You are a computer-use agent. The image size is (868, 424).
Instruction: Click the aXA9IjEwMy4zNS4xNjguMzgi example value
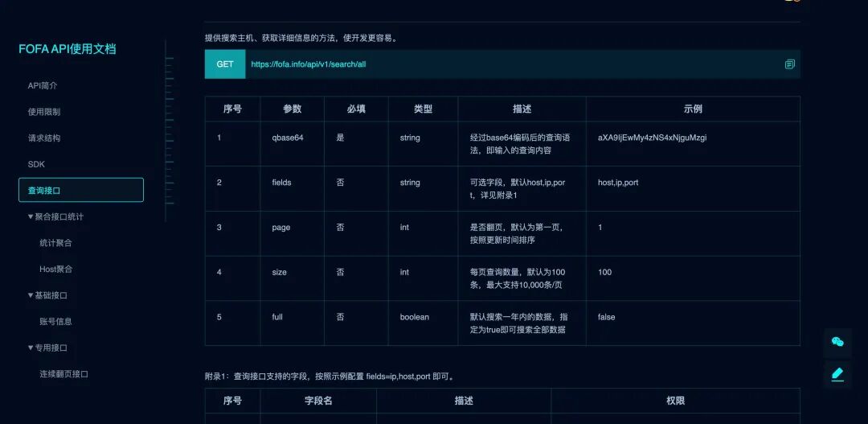652,138
